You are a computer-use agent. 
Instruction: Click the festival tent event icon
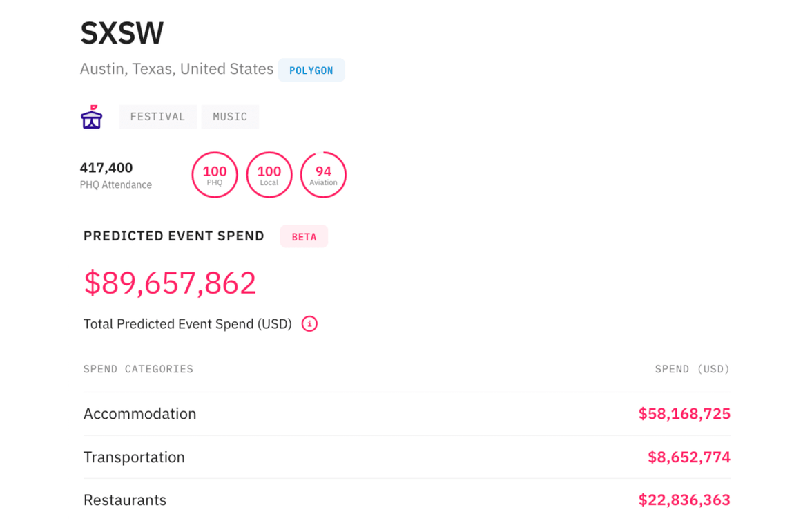pos(91,116)
